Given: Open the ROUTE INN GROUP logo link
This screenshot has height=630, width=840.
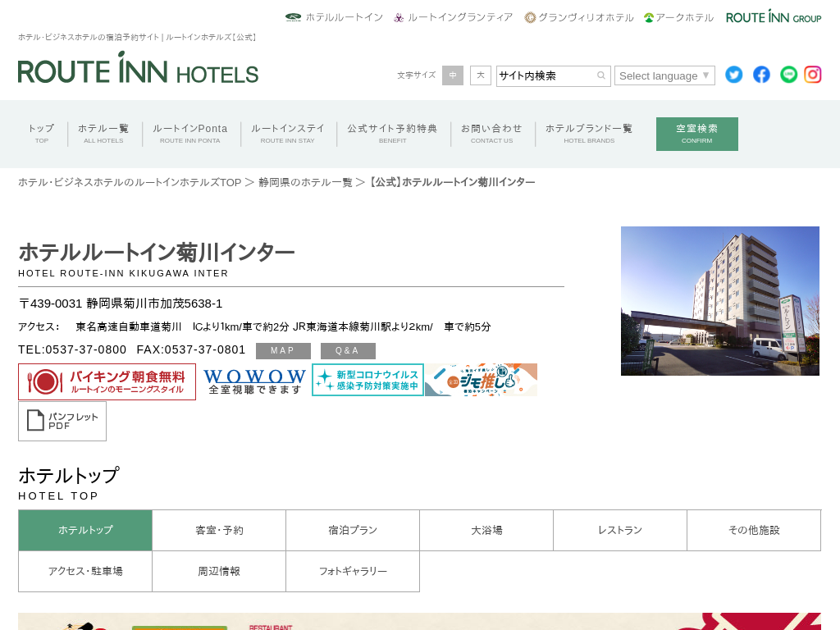Looking at the screenshot, I should pos(774,17).
